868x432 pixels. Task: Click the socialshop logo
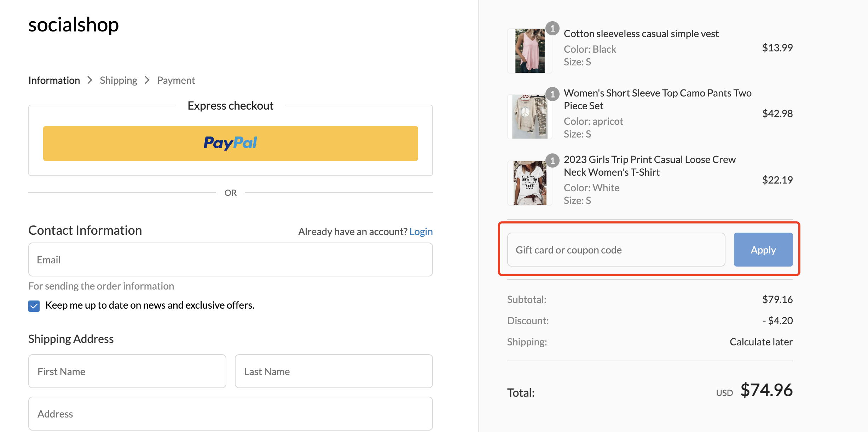click(x=74, y=25)
